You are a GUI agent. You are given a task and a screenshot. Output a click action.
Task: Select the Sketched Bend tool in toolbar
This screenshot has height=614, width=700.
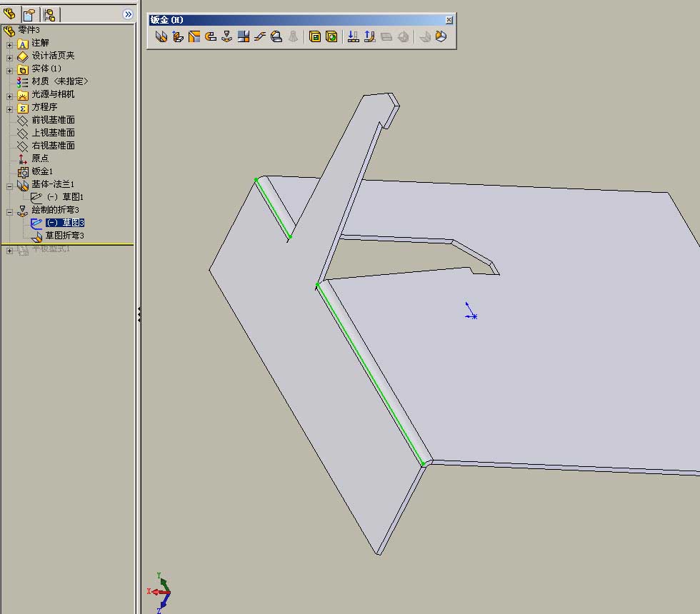point(227,36)
